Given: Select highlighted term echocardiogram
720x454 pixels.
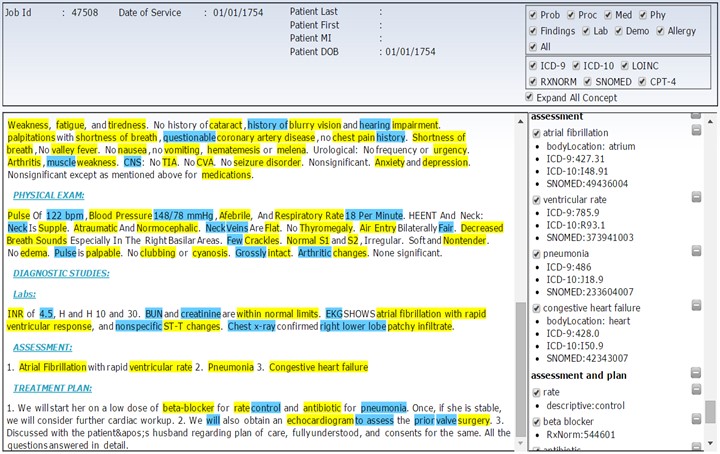Looking at the screenshot, I should pos(297,422).
